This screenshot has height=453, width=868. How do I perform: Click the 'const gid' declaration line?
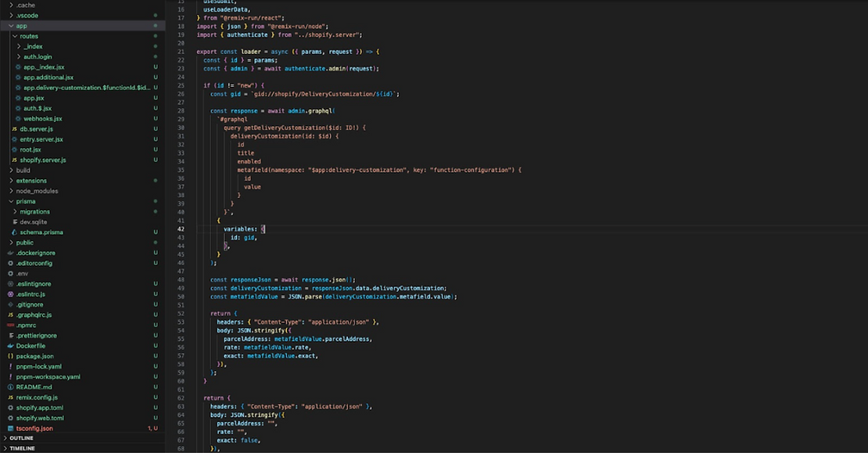coord(304,94)
